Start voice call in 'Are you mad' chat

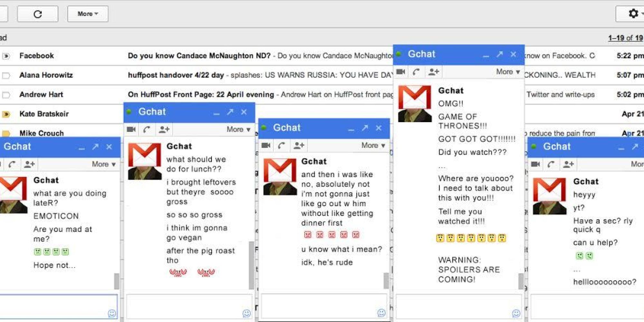12,165
